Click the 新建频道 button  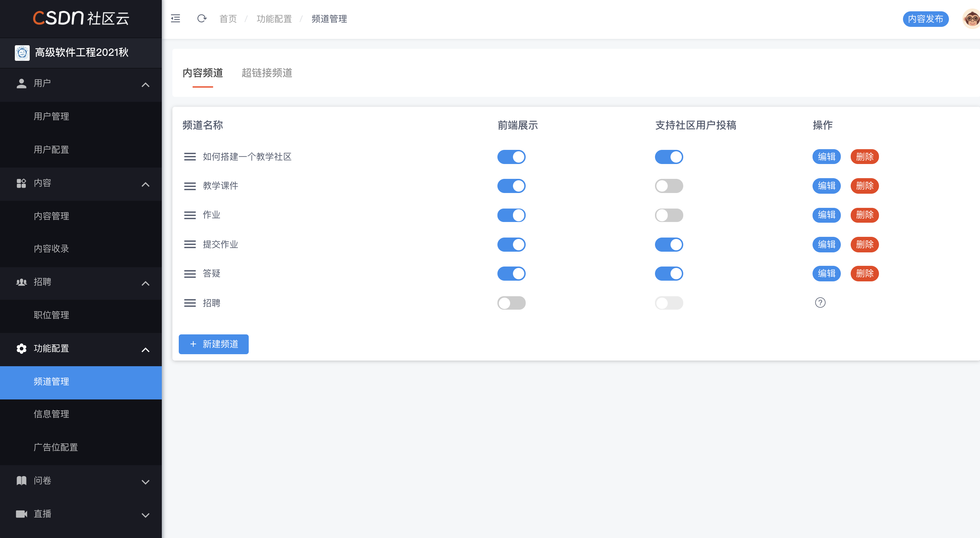tap(213, 344)
